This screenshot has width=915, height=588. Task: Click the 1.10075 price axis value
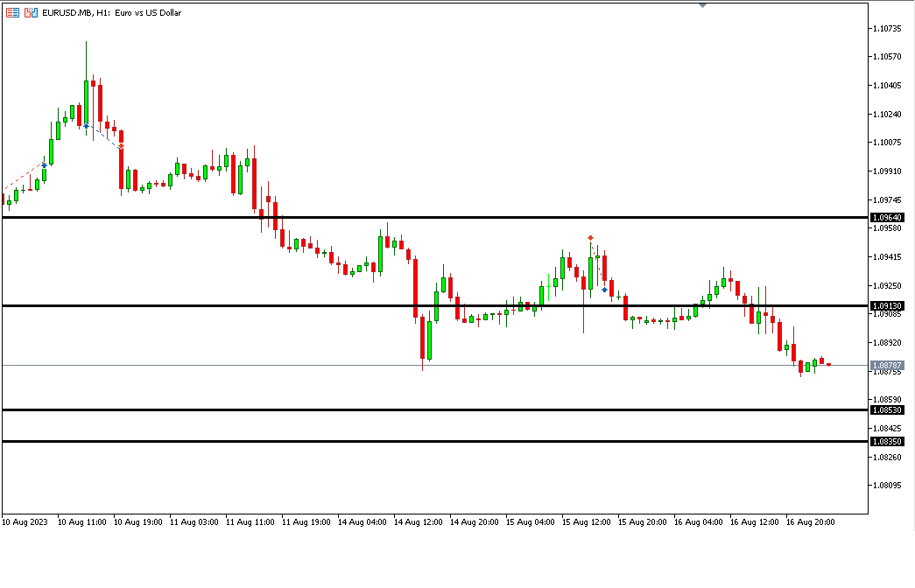click(x=887, y=143)
